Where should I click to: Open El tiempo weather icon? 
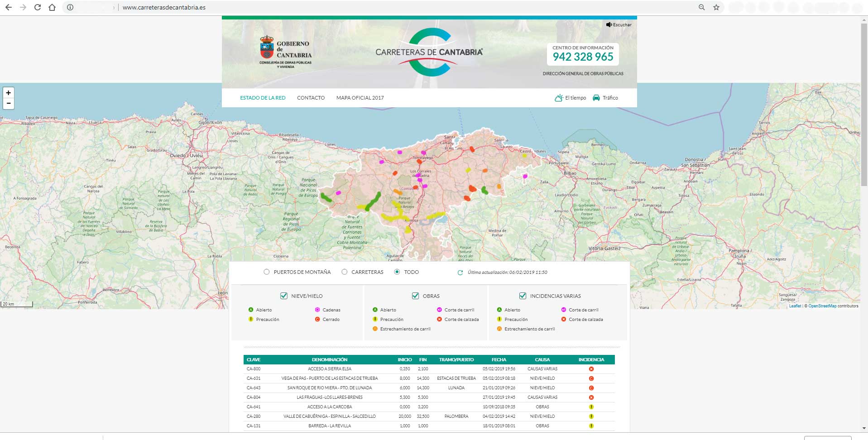[x=559, y=98]
